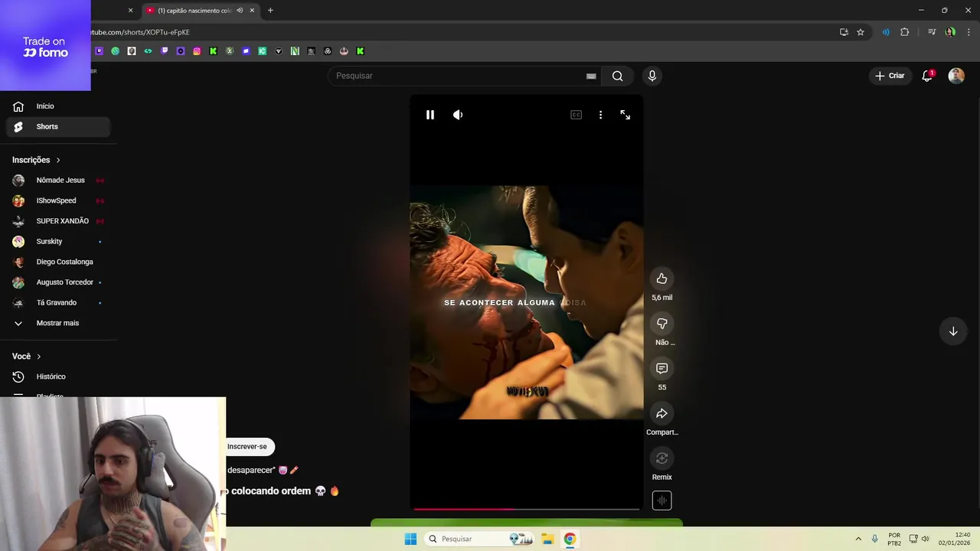This screenshot has width=980, height=551.
Task: Seek on the red Short progress bar
Action: pyautogui.click(x=526, y=509)
